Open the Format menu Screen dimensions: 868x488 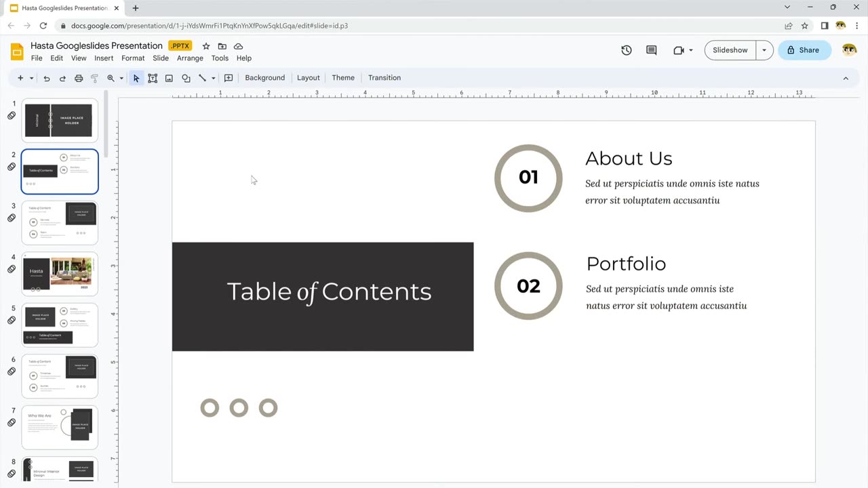pyautogui.click(x=133, y=58)
